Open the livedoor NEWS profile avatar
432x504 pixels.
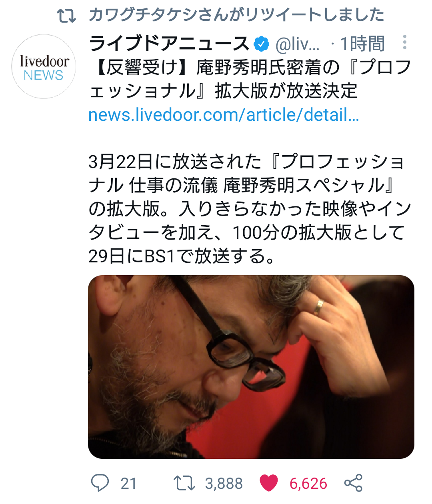(x=44, y=66)
